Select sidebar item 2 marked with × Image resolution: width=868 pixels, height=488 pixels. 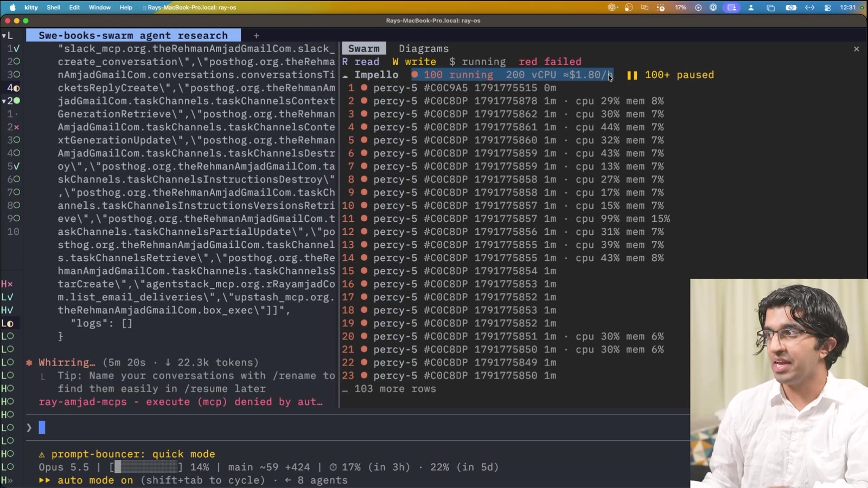[13, 127]
